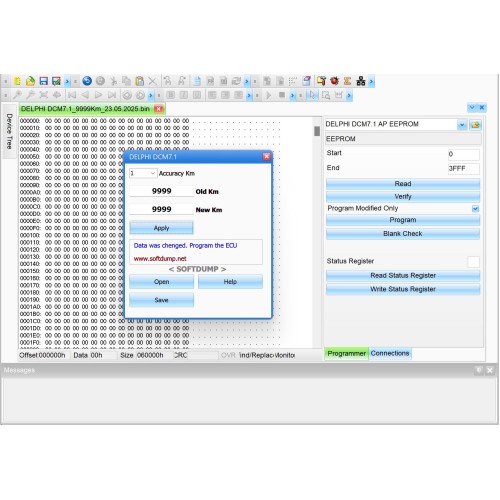Click the blue globe toolbar icon
Image resolution: width=500 pixels, height=500 pixels.
click(x=87, y=81)
